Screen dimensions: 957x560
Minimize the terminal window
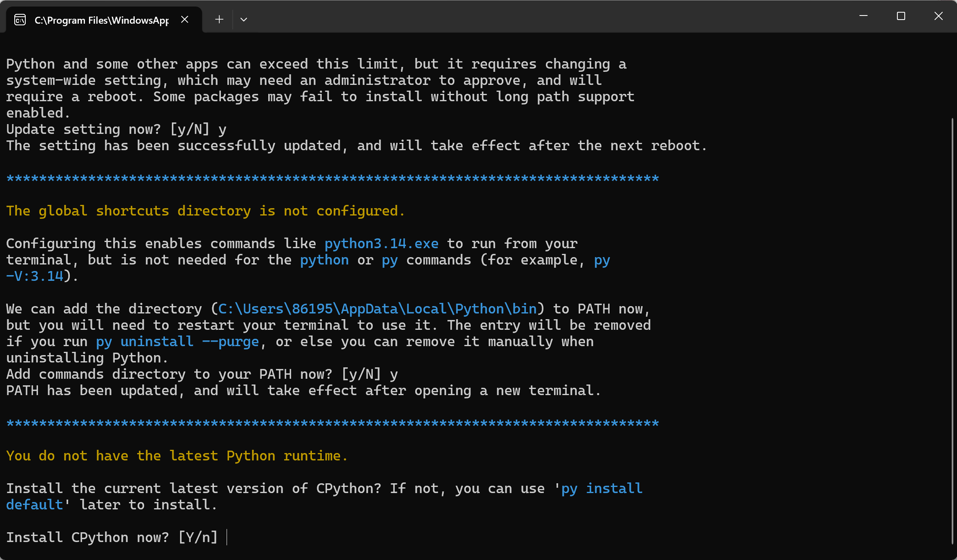click(x=863, y=16)
